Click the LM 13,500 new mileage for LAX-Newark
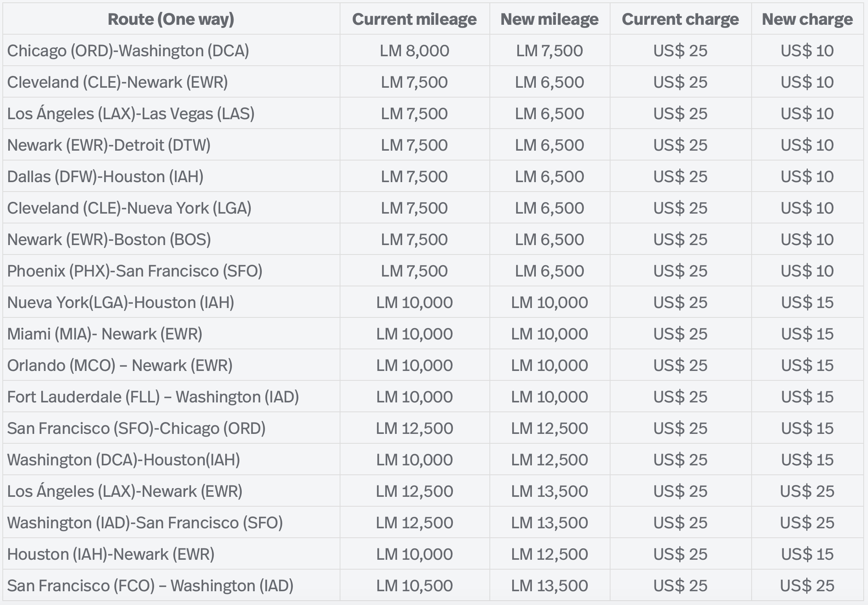The width and height of the screenshot is (868, 605). 550,491
